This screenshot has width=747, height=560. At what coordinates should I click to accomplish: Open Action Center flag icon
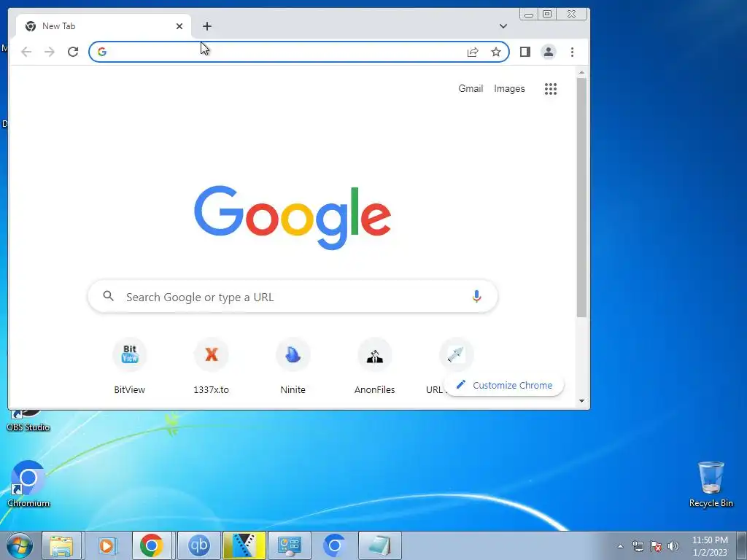tap(656, 546)
